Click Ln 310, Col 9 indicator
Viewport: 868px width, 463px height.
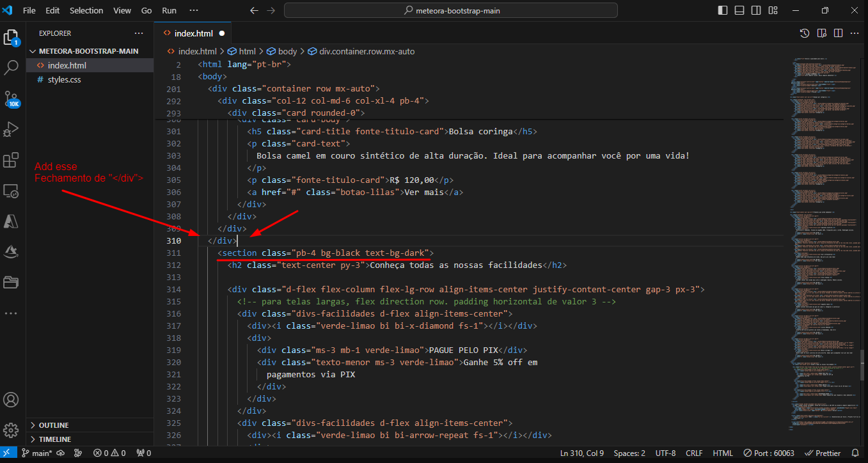(582, 453)
